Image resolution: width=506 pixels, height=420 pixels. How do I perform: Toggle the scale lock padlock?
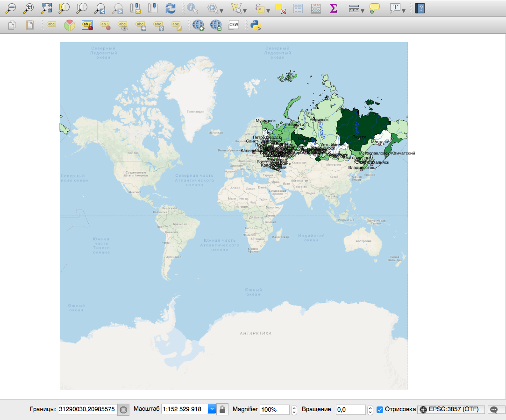222,409
